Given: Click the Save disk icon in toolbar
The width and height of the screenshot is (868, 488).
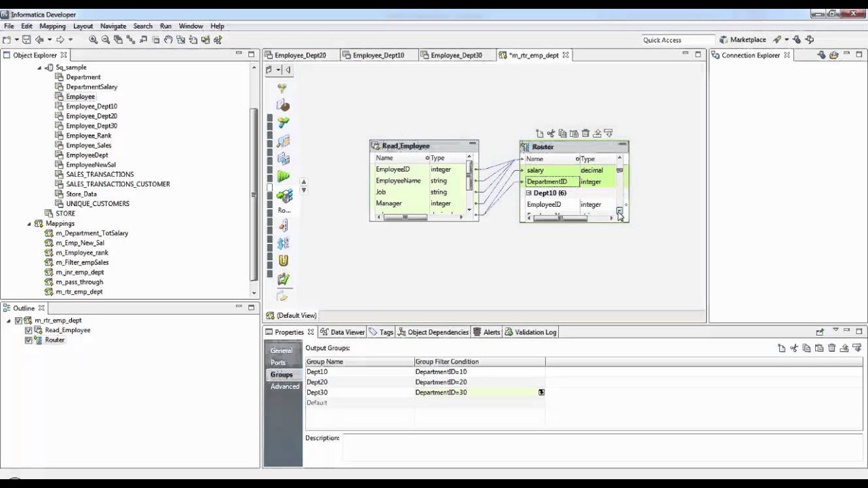Looking at the screenshot, I should [26, 40].
